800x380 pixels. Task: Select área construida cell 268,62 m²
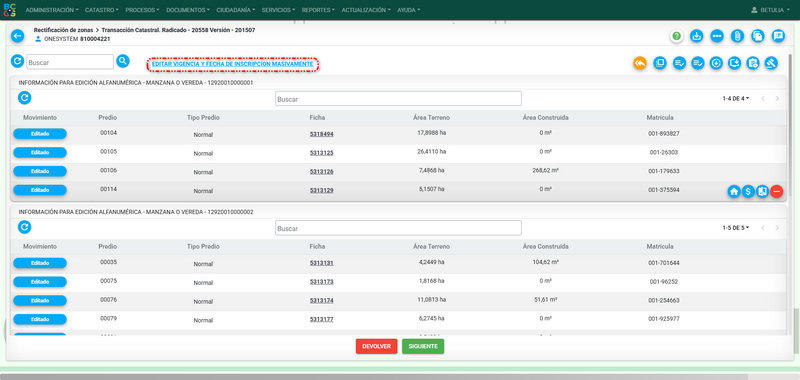tap(545, 170)
